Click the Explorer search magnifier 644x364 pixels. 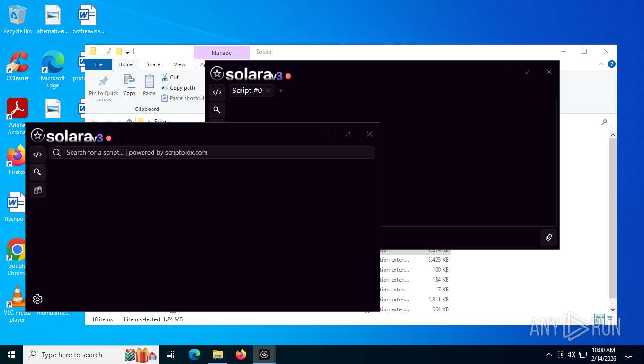tap(604, 122)
